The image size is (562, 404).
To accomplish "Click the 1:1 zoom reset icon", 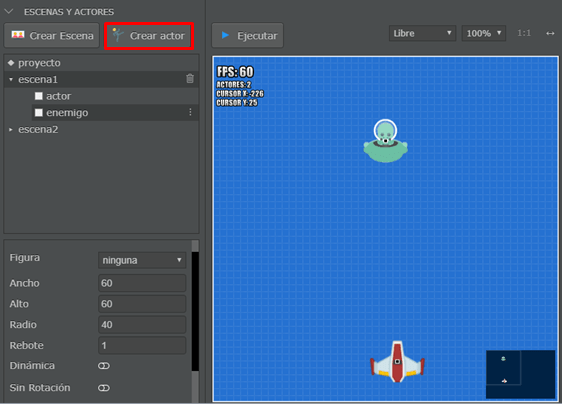I will [524, 33].
